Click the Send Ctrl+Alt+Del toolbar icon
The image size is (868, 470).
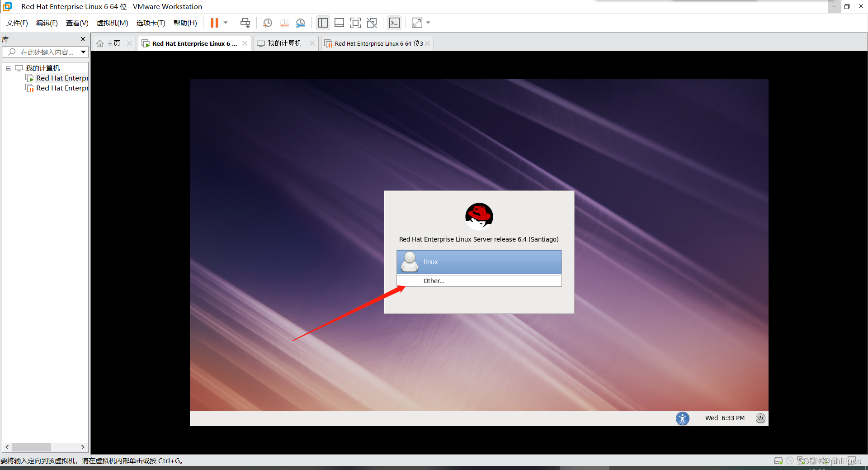(x=245, y=23)
